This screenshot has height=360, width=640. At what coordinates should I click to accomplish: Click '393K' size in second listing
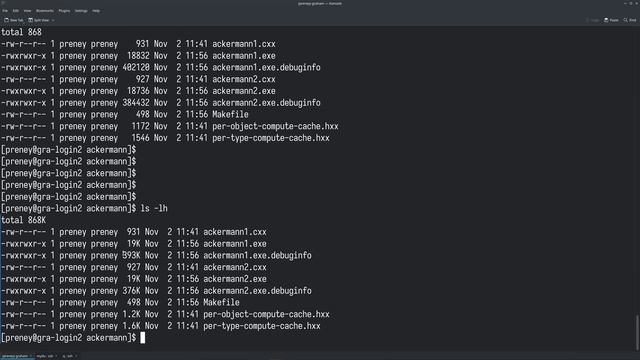(x=131, y=256)
